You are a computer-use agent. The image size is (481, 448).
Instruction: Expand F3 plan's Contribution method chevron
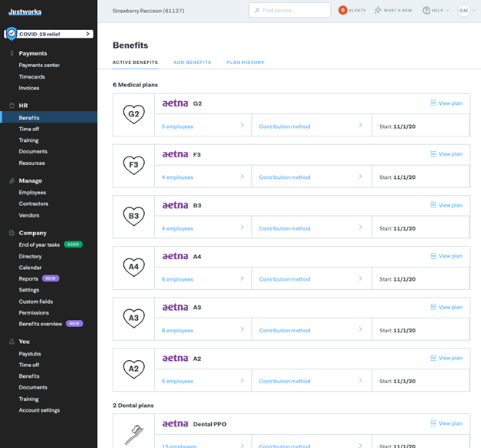(361, 177)
